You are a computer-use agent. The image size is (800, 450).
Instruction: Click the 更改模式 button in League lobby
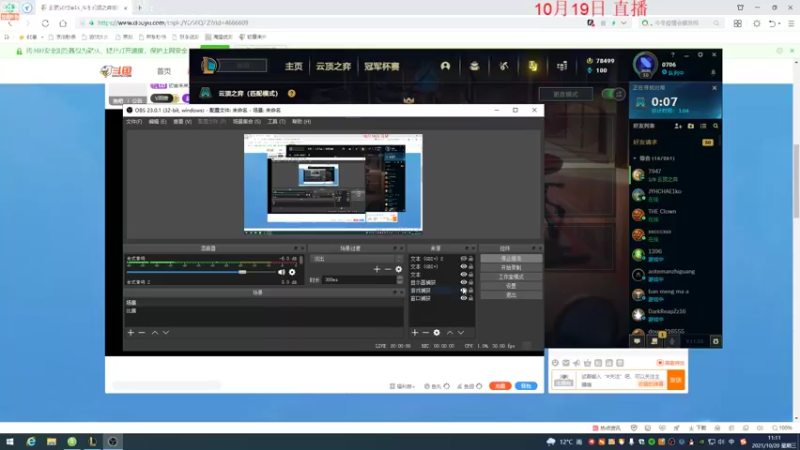566,94
